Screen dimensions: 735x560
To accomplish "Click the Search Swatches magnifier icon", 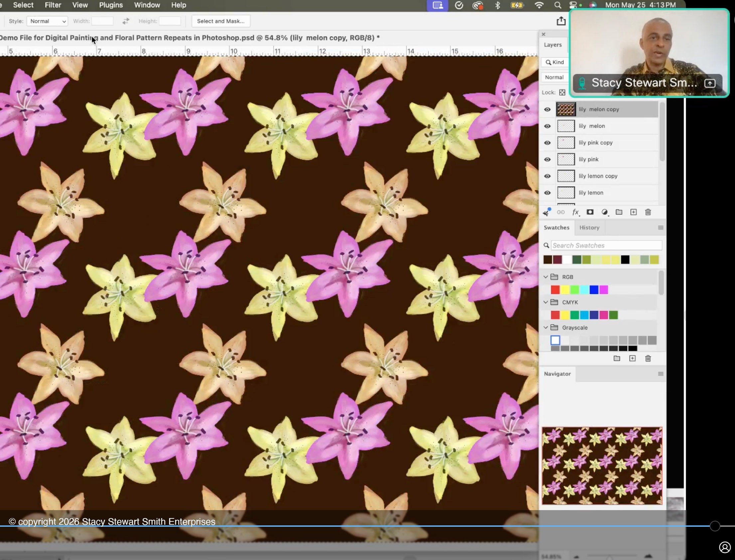I will click(546, 246).
